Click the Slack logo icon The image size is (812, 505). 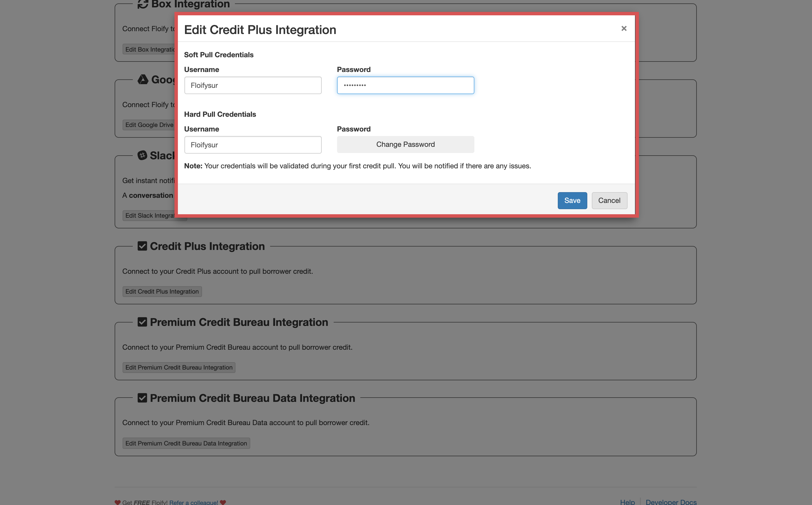pyautogui.click(x=142, y=155)
